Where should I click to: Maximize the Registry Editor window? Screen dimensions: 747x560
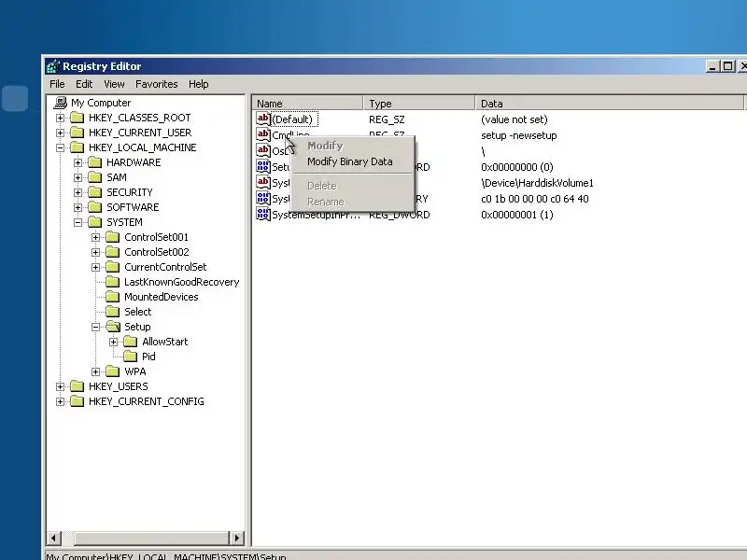(727, 66)
